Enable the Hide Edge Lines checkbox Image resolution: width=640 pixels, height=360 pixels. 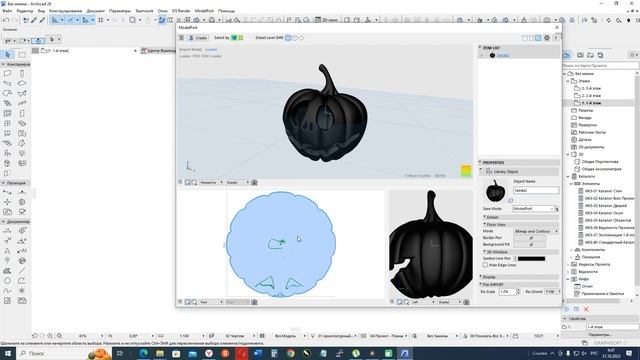(485, 265)
